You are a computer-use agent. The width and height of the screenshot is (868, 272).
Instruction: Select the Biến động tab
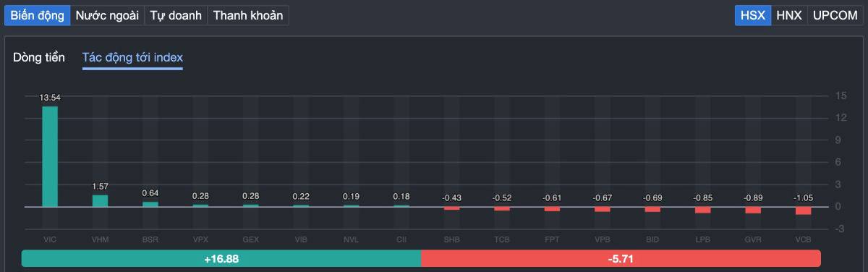[x=37, y=15]
